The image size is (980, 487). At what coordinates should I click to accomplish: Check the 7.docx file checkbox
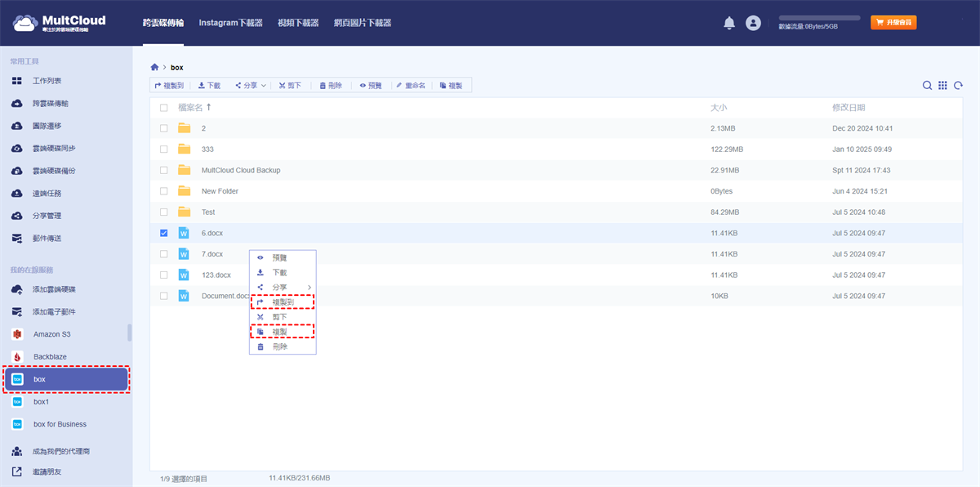click(x=164, y=254)
